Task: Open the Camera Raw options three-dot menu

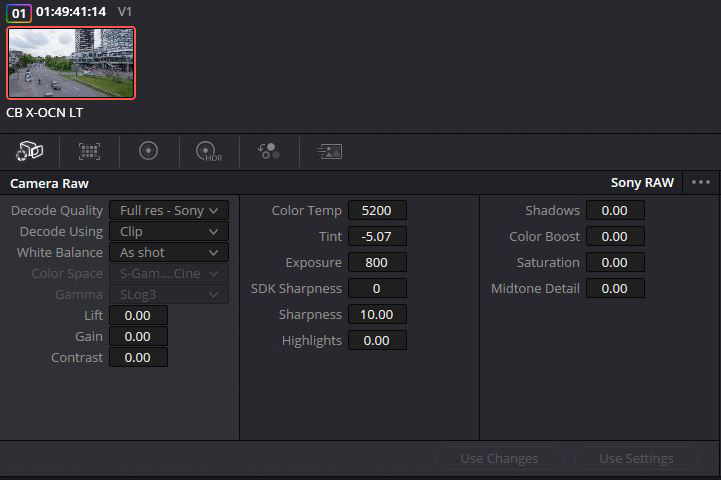Action: click(x=701, y=183)
